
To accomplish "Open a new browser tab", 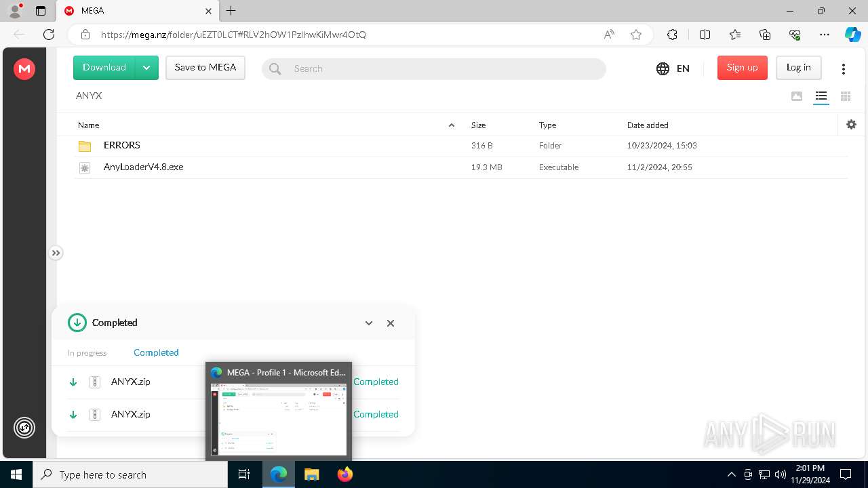I will (231, 11).
